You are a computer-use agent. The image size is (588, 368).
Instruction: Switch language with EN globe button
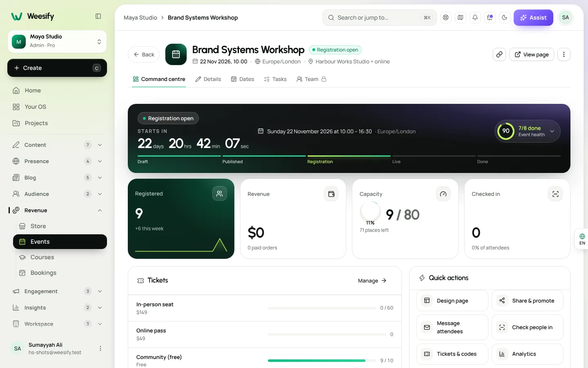[x=582, y=239]
